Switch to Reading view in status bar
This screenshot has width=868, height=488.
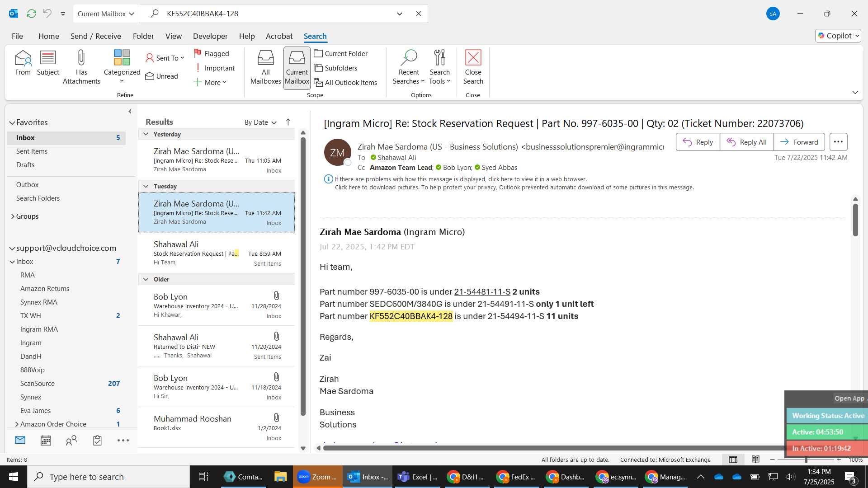coord(755,460)
